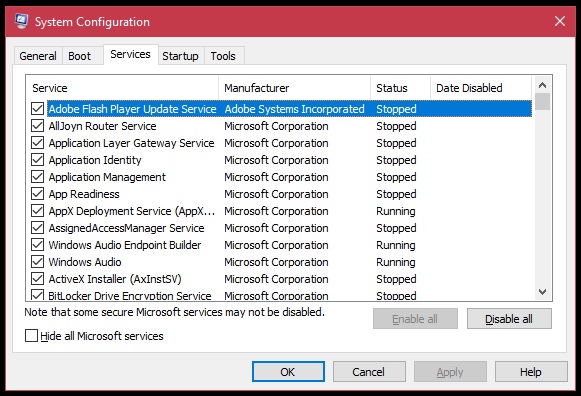Click Microsoft Corporation cell for AllJoyn Router Service

pos(276,126)
